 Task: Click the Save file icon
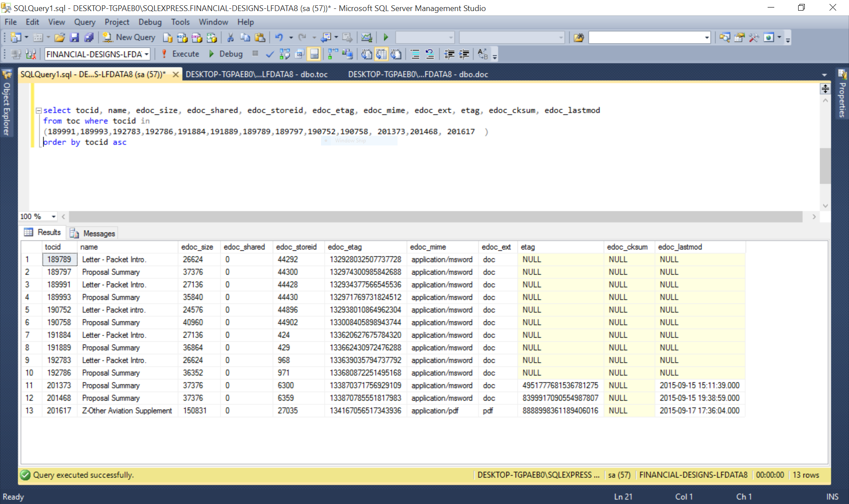(74, 38)
